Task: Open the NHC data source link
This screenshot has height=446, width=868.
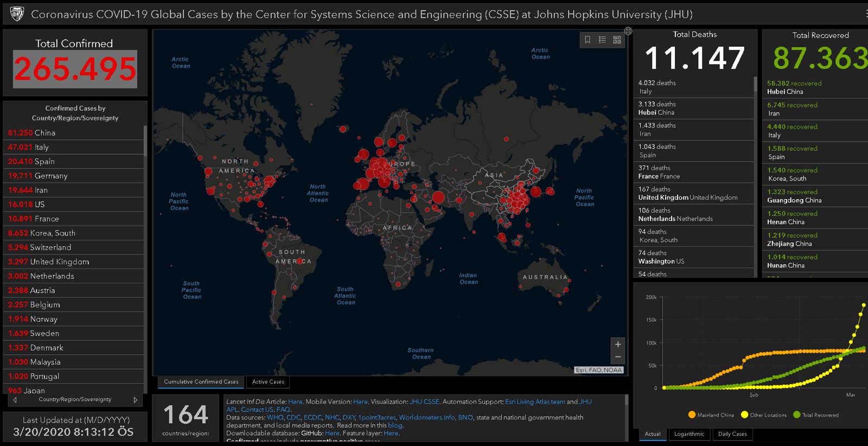Action: 331,418
